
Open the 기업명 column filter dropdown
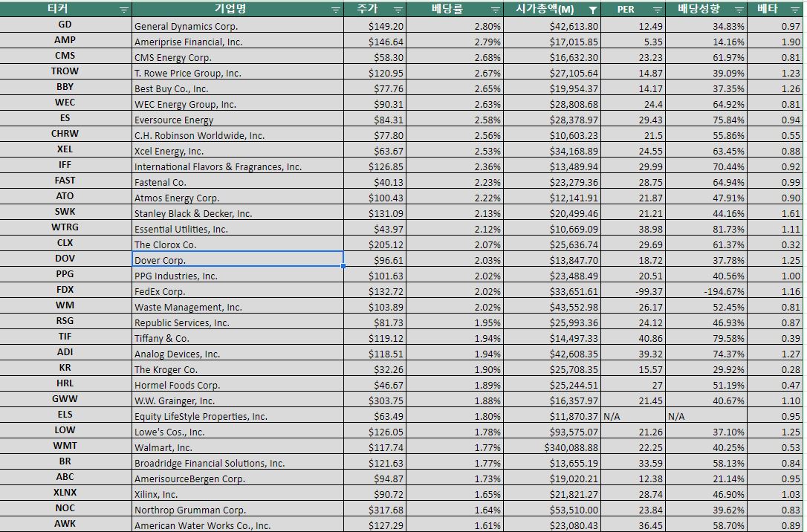click(336, 10)
